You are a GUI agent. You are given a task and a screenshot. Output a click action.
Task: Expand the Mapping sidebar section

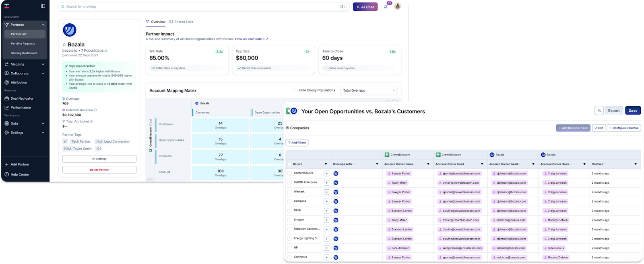(x=43, y=64)
